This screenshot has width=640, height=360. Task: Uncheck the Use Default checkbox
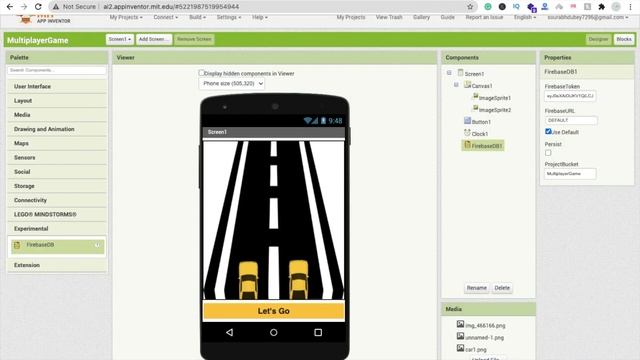pos(548,131)
